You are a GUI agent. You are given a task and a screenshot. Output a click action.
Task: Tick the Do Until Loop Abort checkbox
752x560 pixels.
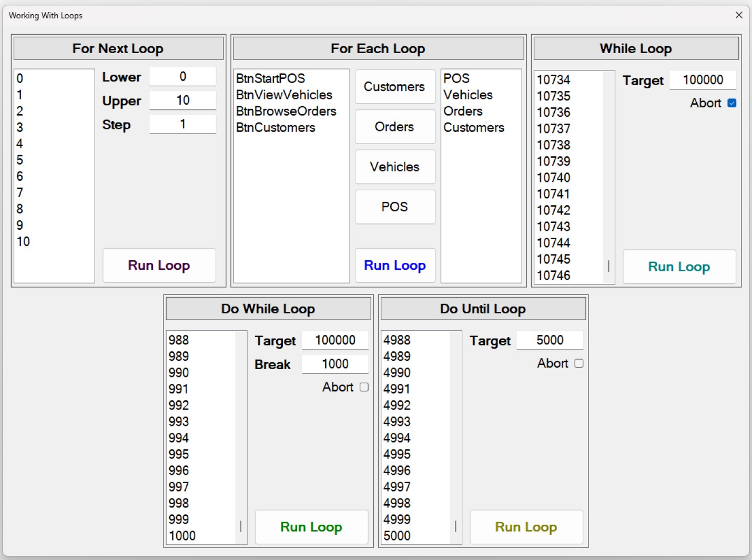579,363
